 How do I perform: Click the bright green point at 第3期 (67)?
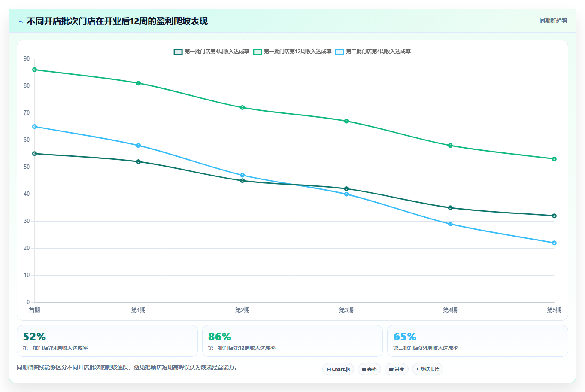tap(346, 121)
